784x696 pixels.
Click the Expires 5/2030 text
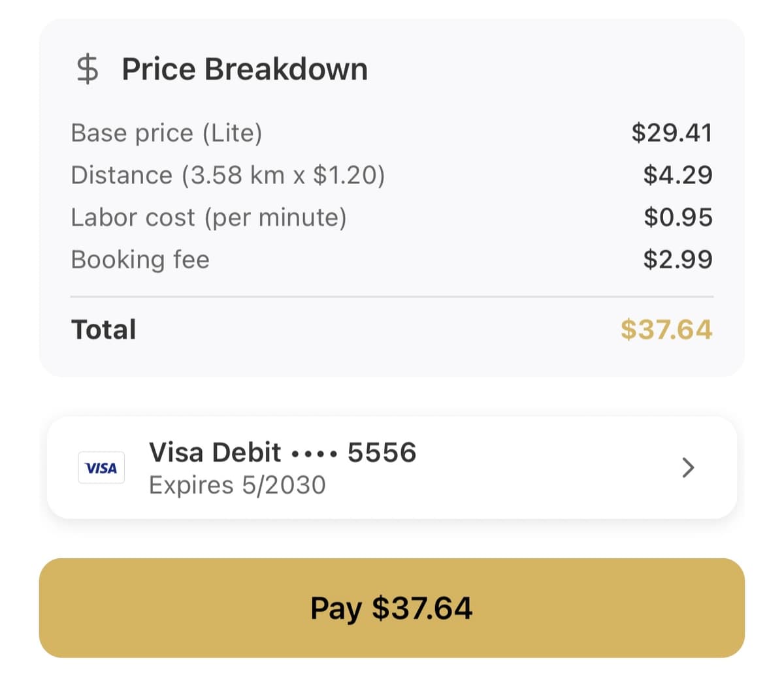(x=238, y=484)
